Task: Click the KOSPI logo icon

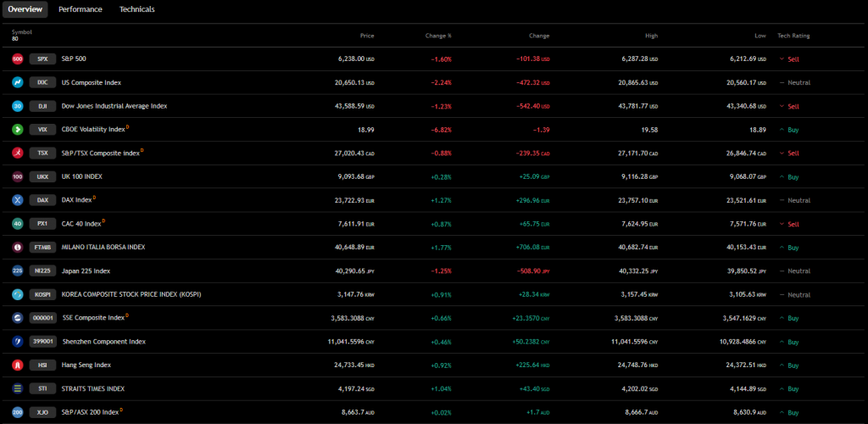Action: pos(17,294)
